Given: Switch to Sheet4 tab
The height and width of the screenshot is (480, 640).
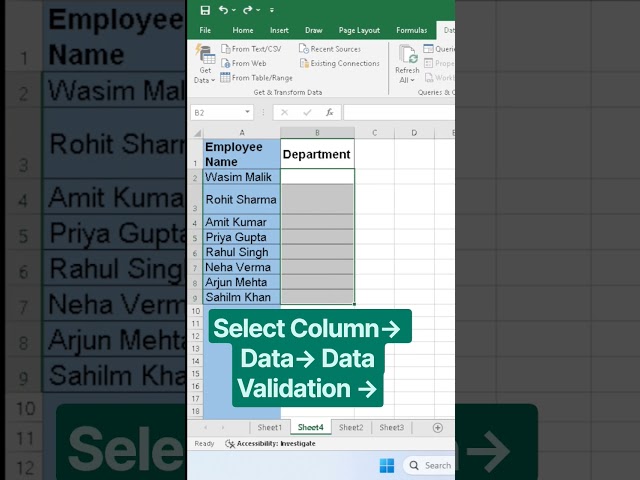Looking at the screenshot, I should click(x=311, y=427).
